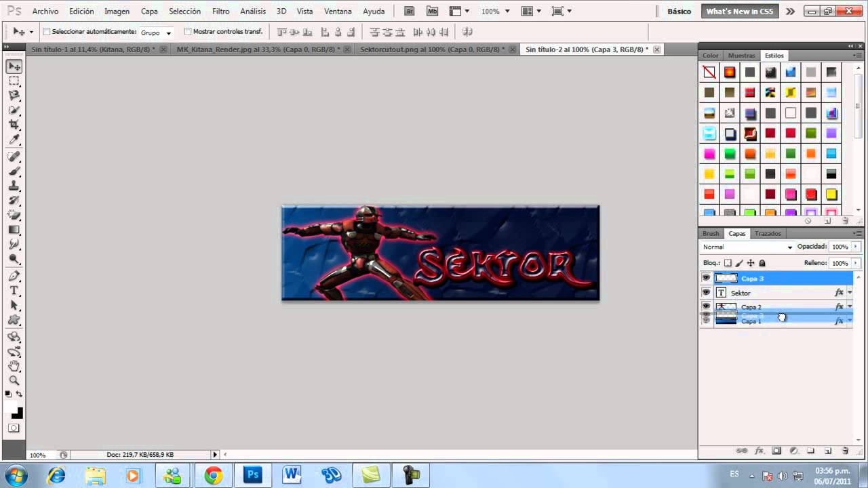Click the delete layer trash icon
Image resolution: width=868 pixels, height=488 pixels.
[x=845, y=451]
